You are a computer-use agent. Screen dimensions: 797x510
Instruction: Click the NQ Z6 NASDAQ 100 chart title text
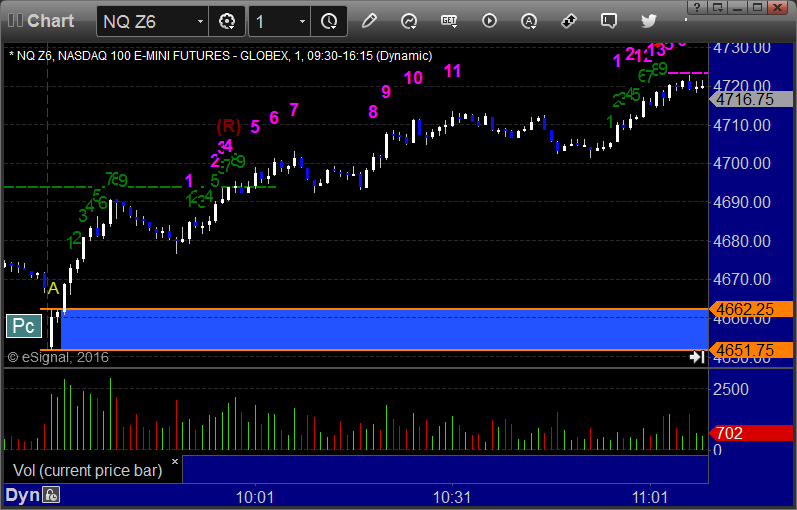pos(221,55)
